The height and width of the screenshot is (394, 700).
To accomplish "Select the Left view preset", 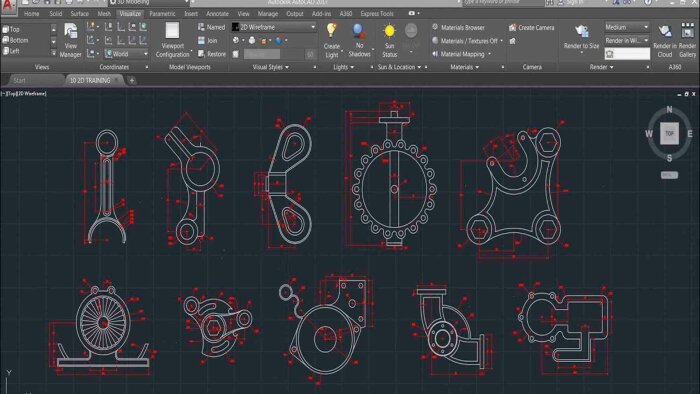I will pos(12,51).
